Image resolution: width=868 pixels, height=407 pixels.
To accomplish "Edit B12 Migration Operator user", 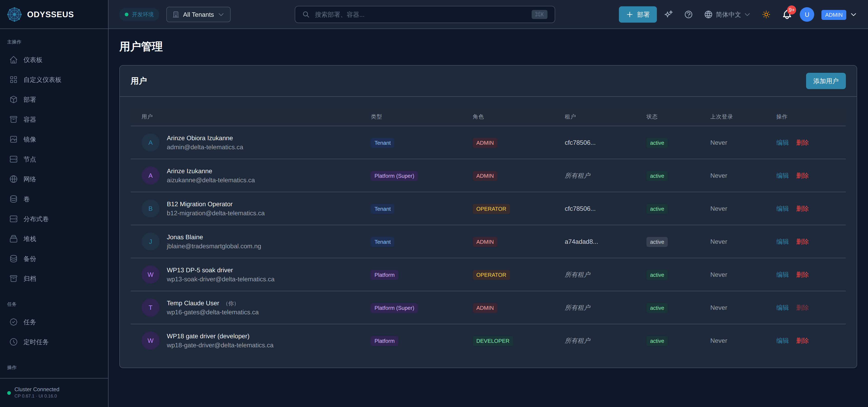I will pos(782,208).
